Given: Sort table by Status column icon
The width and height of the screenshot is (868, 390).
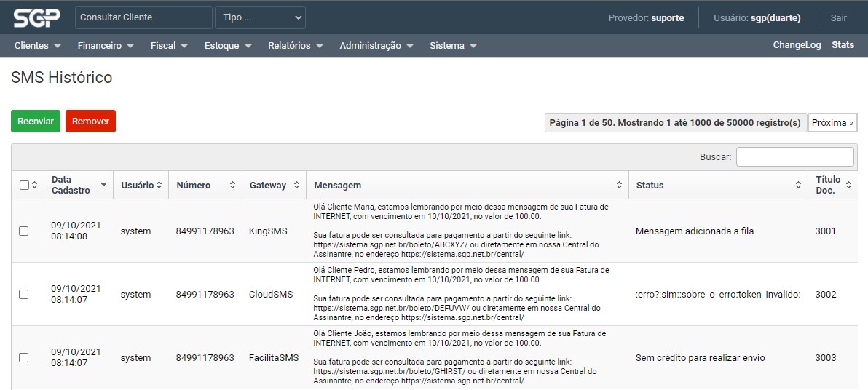Looking at the screenshot, I should tap(798, 186).
